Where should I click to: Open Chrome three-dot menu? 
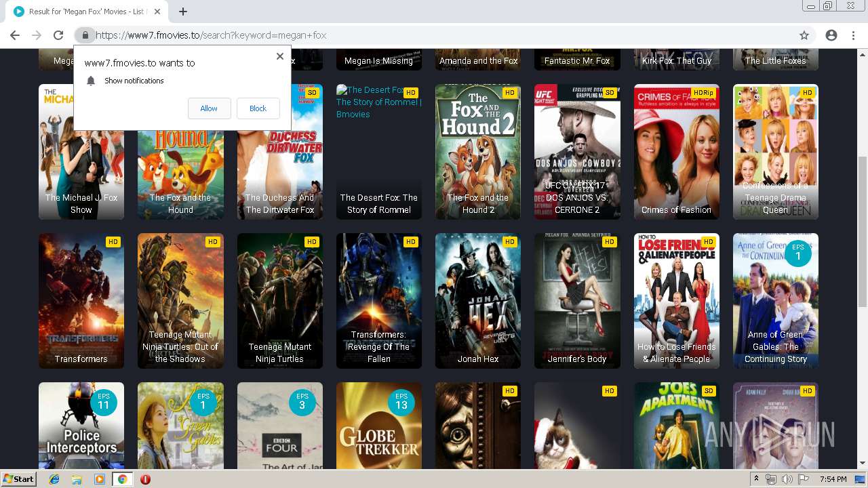(853, 35)
